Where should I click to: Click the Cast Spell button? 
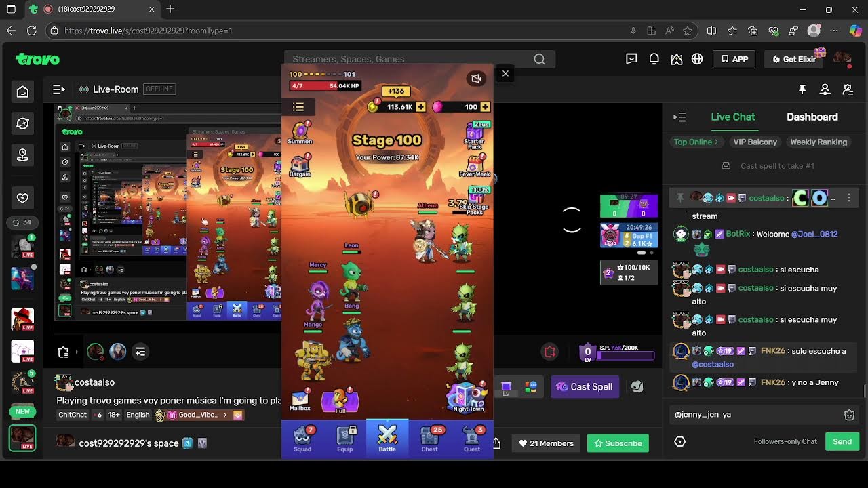tap(585, 386)
